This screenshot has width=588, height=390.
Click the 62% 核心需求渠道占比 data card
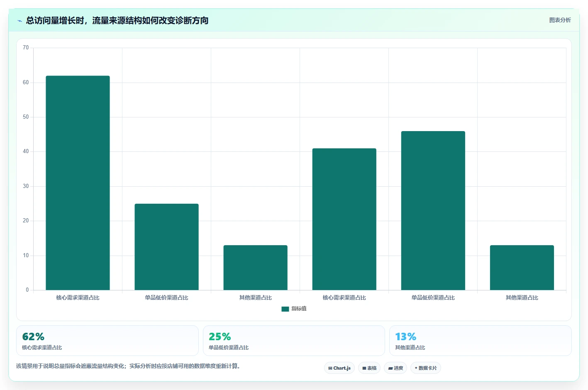(107, 341)
